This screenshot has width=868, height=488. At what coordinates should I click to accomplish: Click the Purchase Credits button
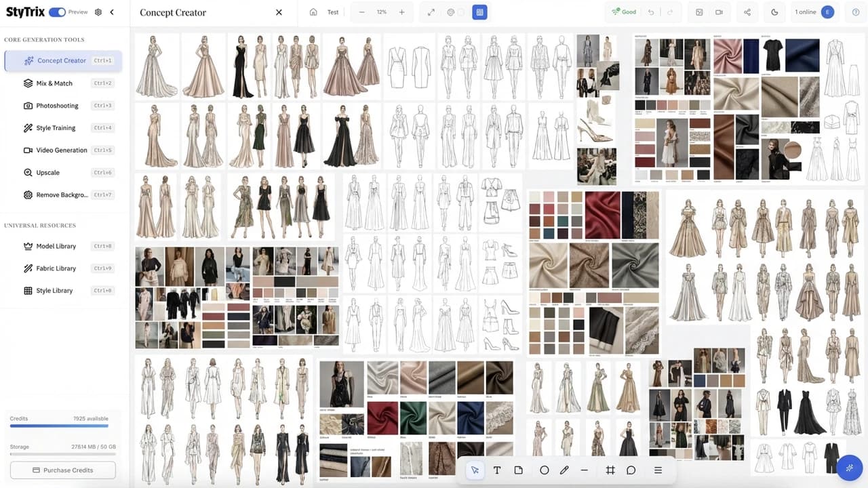pyautogui.click(x=63, y=470)
